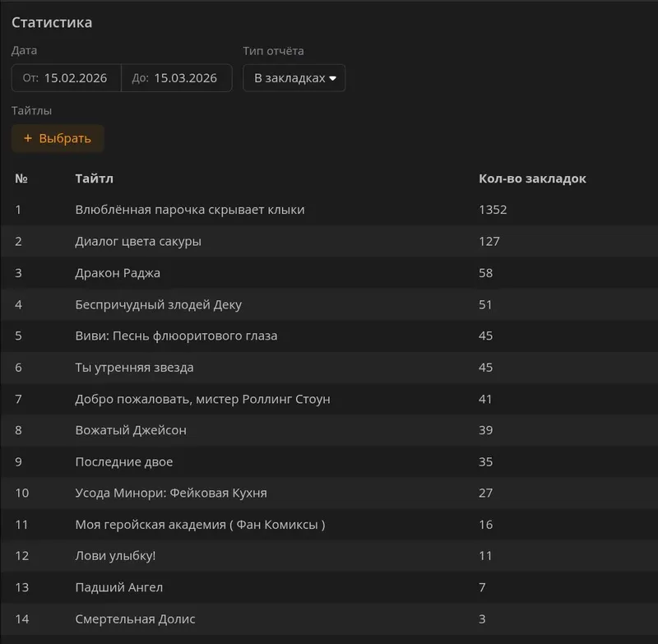Select the 'Диалог цвета сакуры' title

(x=137, y=241)
